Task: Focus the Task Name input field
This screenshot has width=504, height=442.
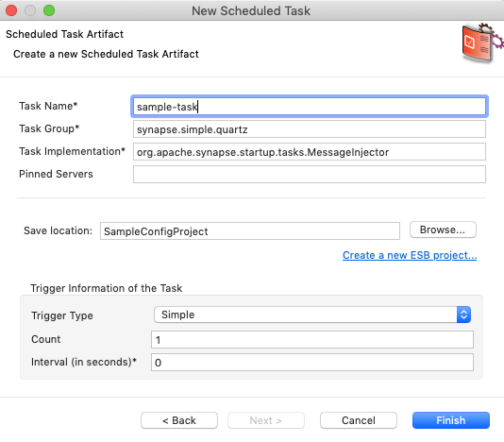Action: (310, 107)
